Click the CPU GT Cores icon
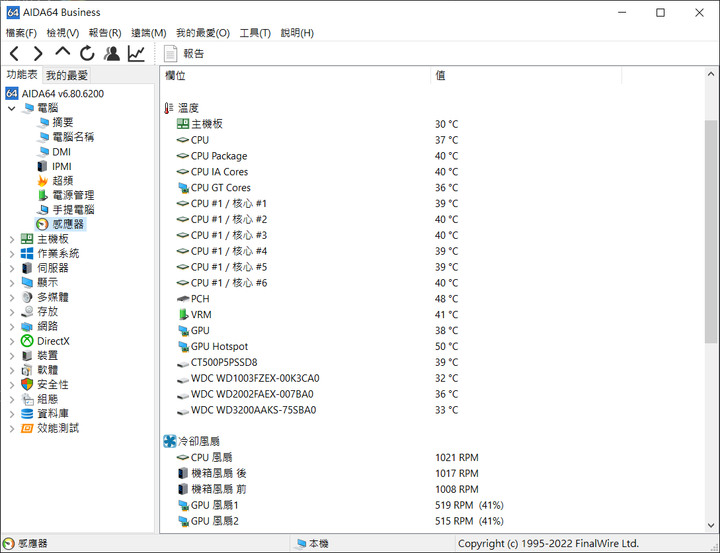The image size is (720, 553). coord(183,187)
